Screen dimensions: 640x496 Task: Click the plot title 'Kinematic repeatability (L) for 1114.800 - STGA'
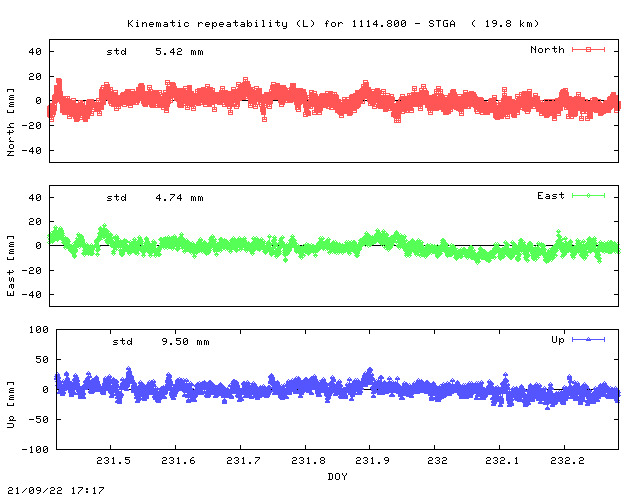tap(291, 24)
